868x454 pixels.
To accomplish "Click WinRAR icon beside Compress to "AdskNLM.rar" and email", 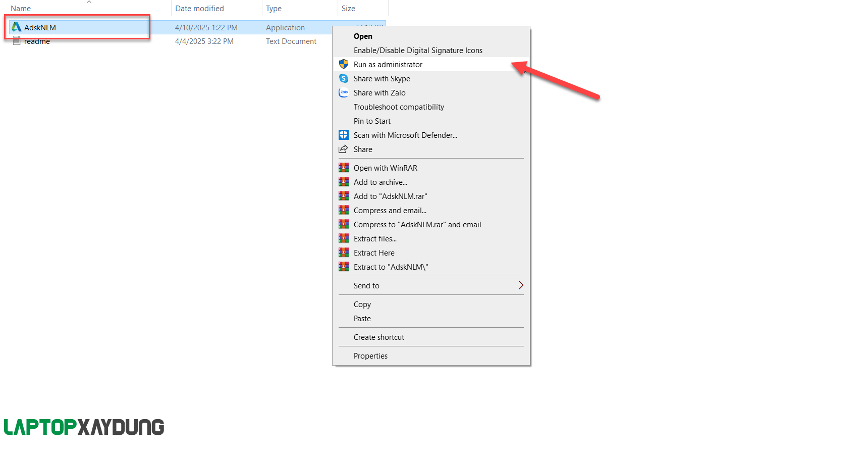I will pos(344,224).
